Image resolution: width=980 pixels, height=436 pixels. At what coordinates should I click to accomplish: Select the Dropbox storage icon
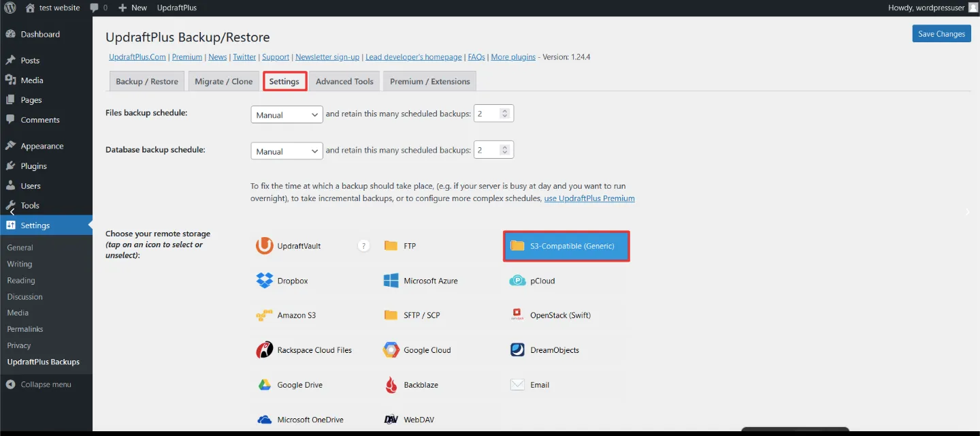click(264, 280)
